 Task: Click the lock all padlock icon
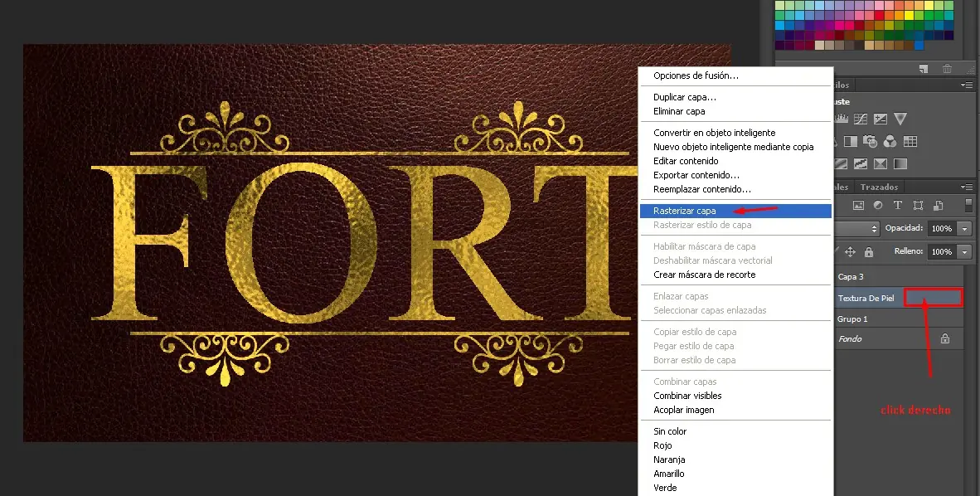click(x=869, y=251)
